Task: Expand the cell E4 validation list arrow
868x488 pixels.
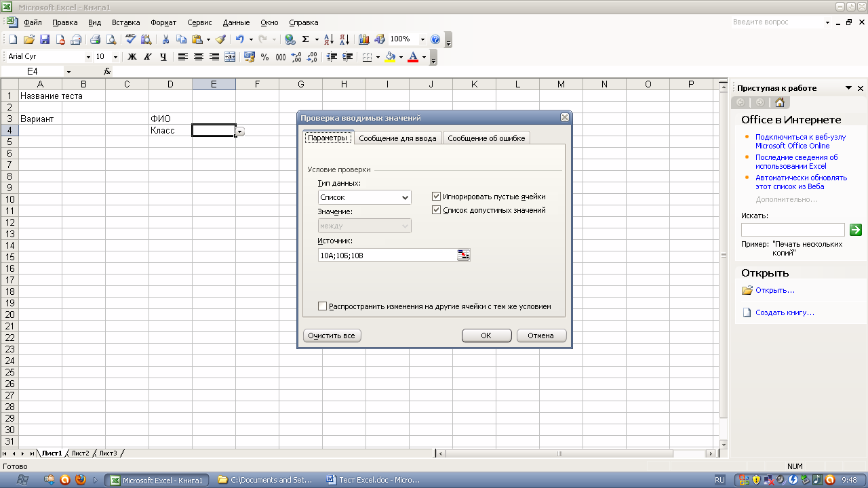Action: pos(240,131)
